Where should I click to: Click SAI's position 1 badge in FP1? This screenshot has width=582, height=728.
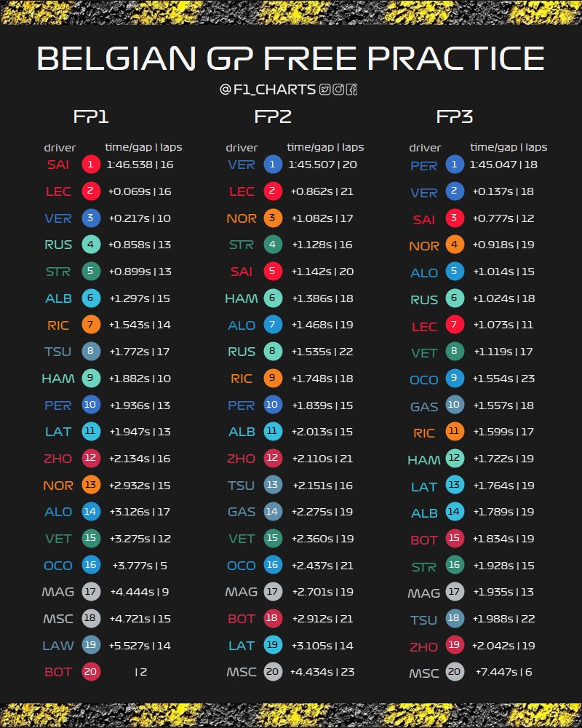91,165
